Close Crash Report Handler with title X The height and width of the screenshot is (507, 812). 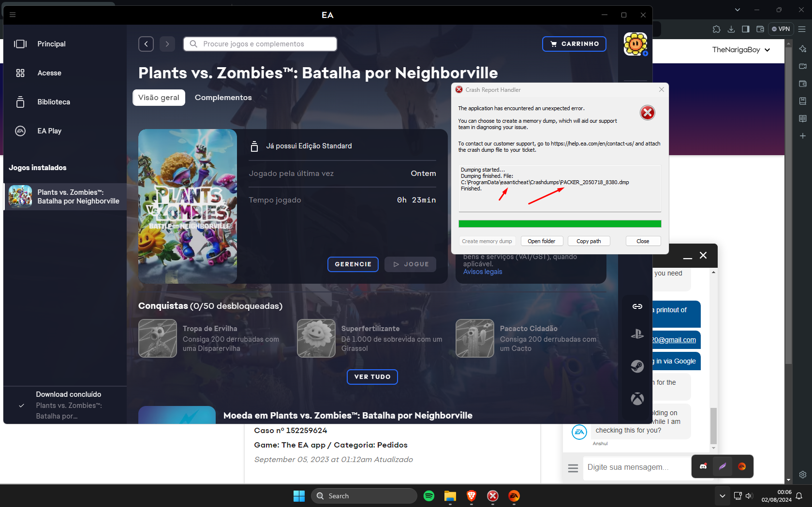[x=662, y=89]
